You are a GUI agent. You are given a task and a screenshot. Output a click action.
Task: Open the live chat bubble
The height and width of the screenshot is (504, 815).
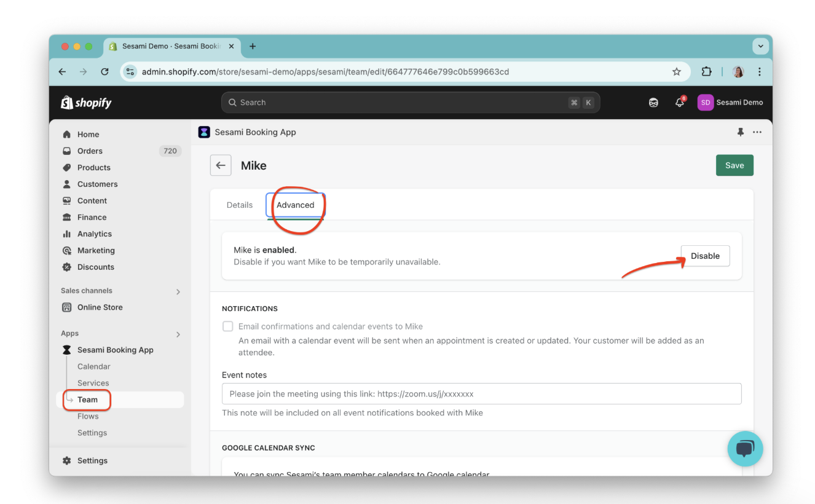pyautogui.click(x=745, y=449)
